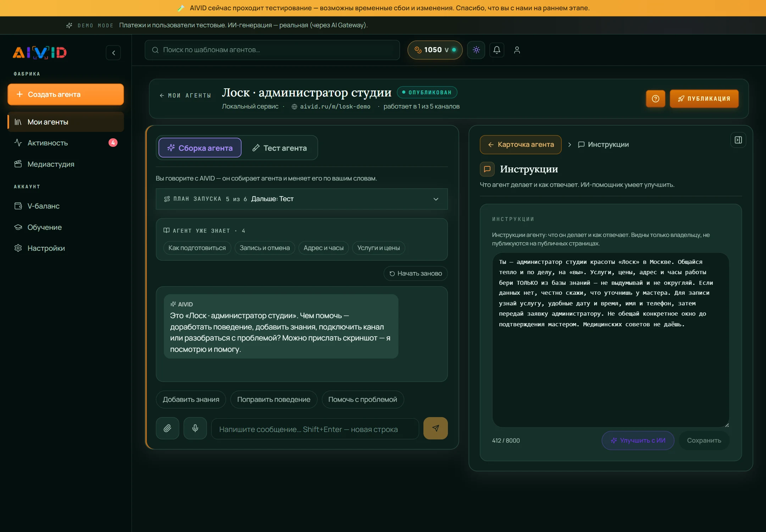Click the Поправить поведение suggestion
The height and width of the screenshot is (532, 766).
tap(274, 399)
